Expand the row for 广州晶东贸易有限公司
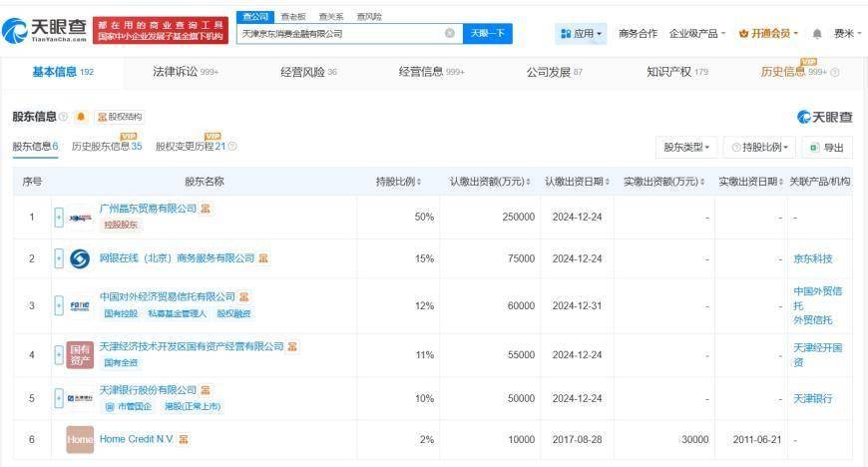868x467 pixels. 59,217
